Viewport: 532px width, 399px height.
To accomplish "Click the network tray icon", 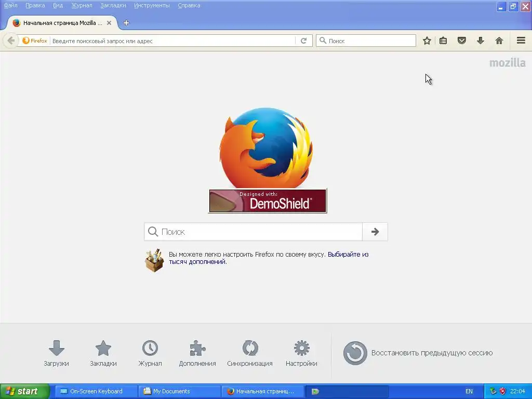I will click(x=493, y=391).
